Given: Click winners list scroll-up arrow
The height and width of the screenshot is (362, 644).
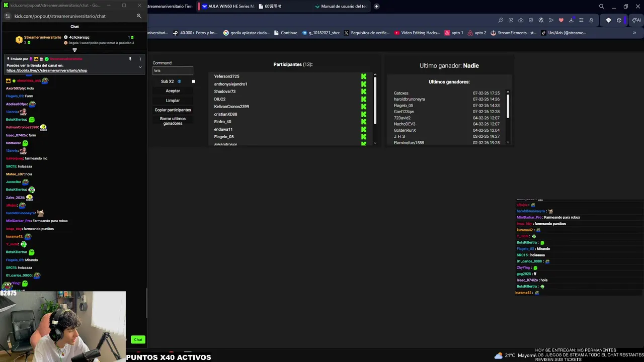Looking at the screenshot, I should click(508, 92).
